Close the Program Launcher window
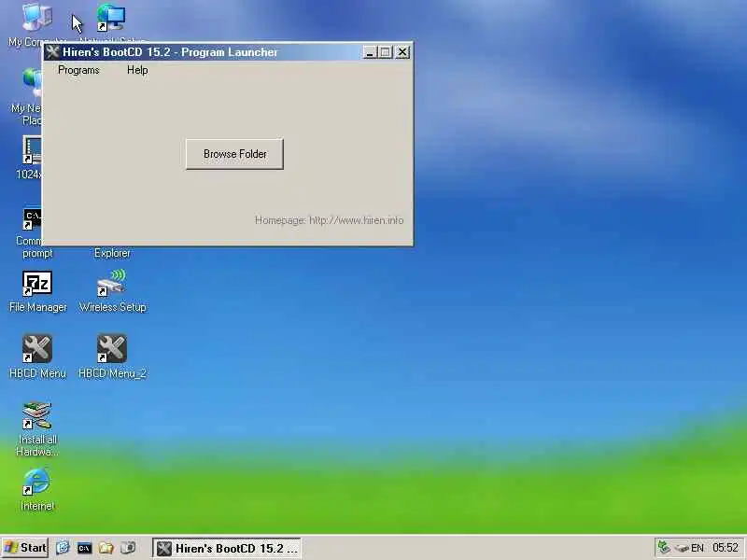The image size is (747, 560). pyautogui.click(x=402, y=52)
